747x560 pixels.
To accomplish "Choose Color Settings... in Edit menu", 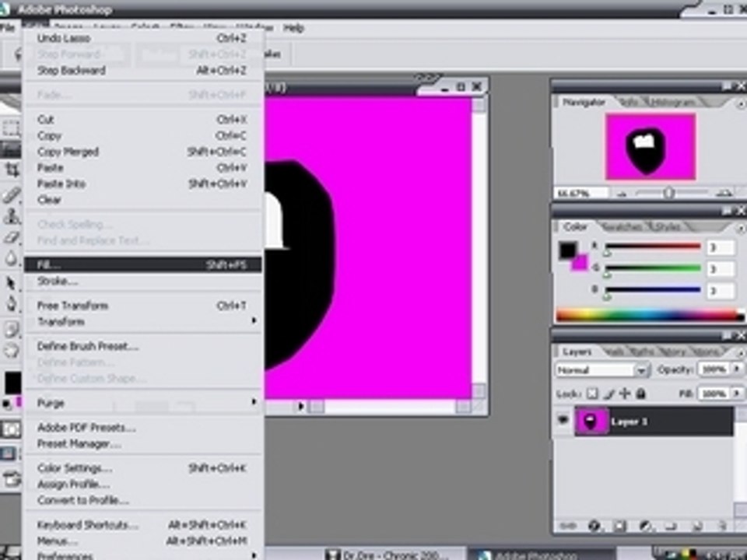I will (x=143, y=468).
